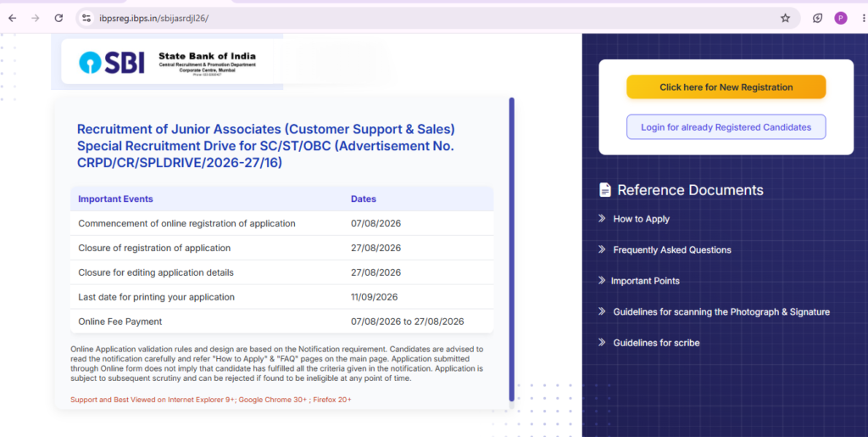This screenshot has height=437, width=868.
Task: Reload the page with the refresh icon
Action: tap(58, 19)
